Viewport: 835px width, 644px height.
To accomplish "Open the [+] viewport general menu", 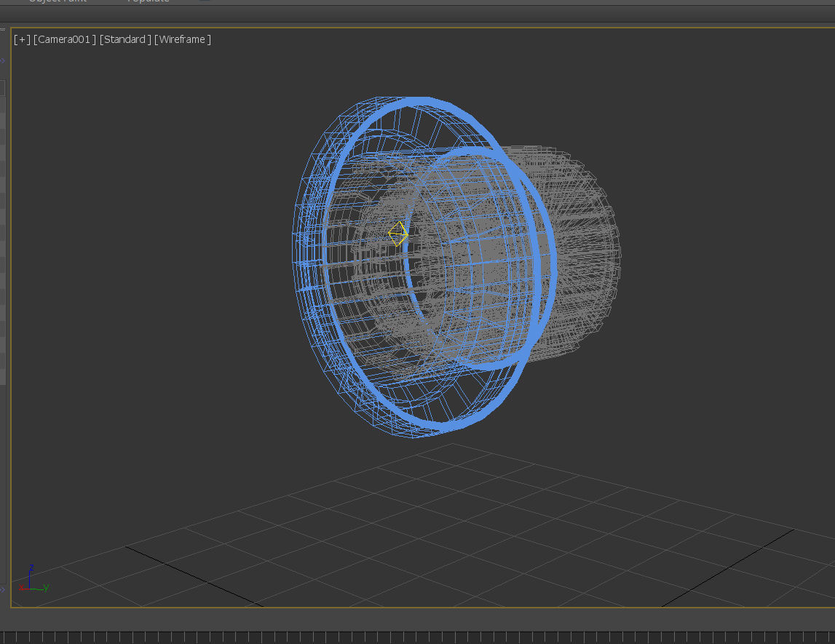I will tap(22, 39).
